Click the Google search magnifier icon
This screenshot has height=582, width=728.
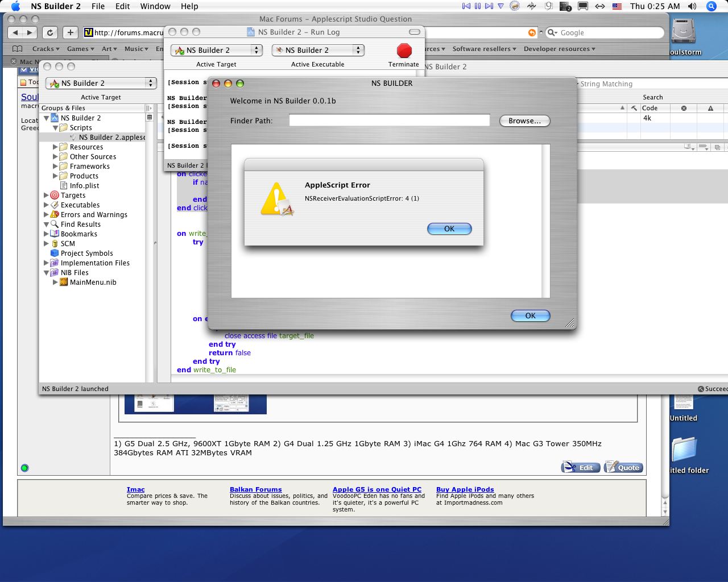click(x=552, y=32)
